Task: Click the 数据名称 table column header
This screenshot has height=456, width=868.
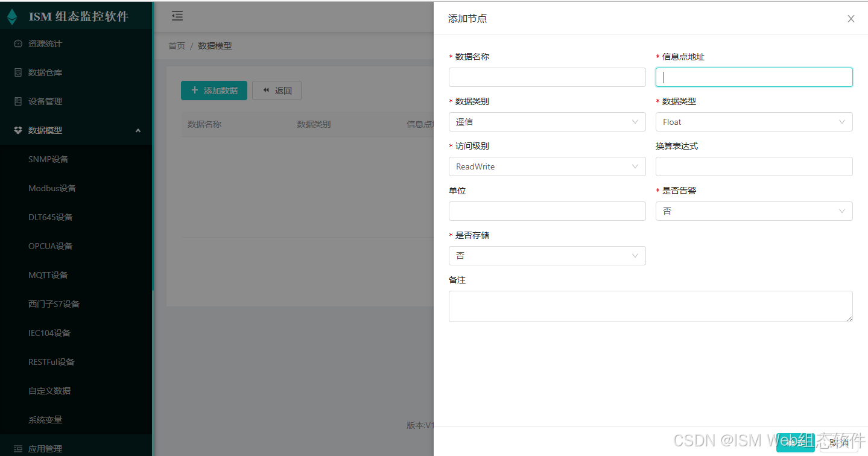Action: (x=204, y=124)
